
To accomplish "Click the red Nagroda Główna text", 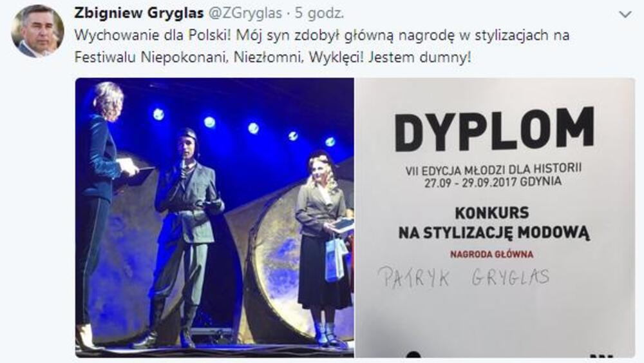I will click(491, 255).
